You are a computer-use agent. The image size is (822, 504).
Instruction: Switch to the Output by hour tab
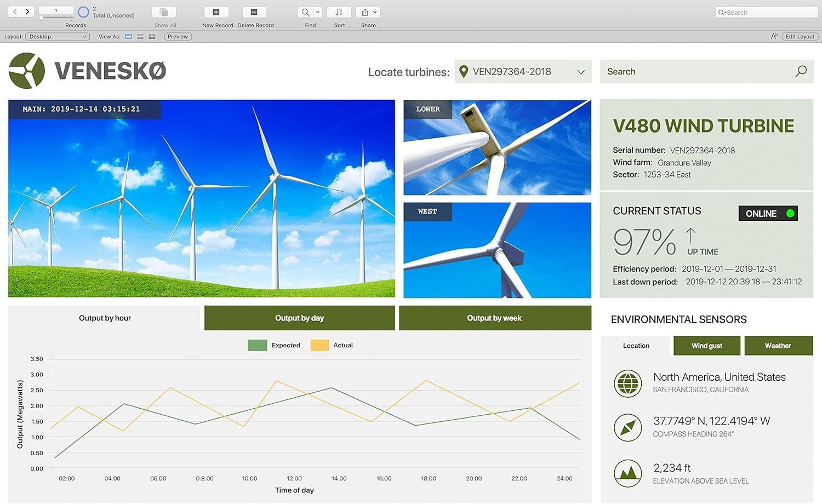coord(105,318)
